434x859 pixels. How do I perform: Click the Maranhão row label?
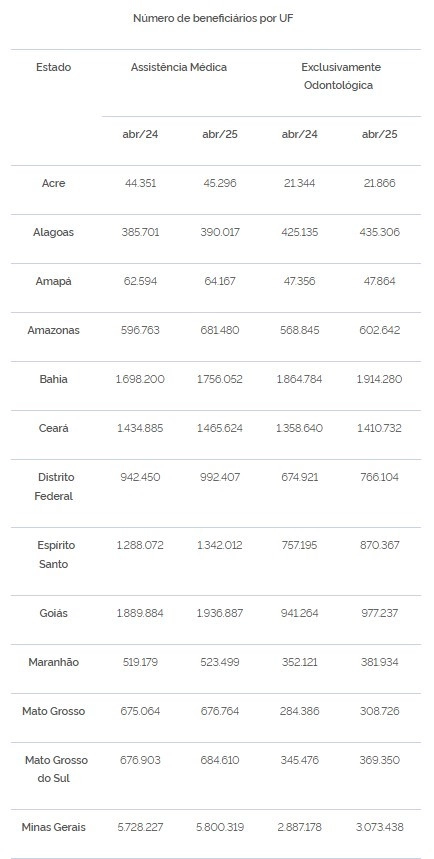54,662
